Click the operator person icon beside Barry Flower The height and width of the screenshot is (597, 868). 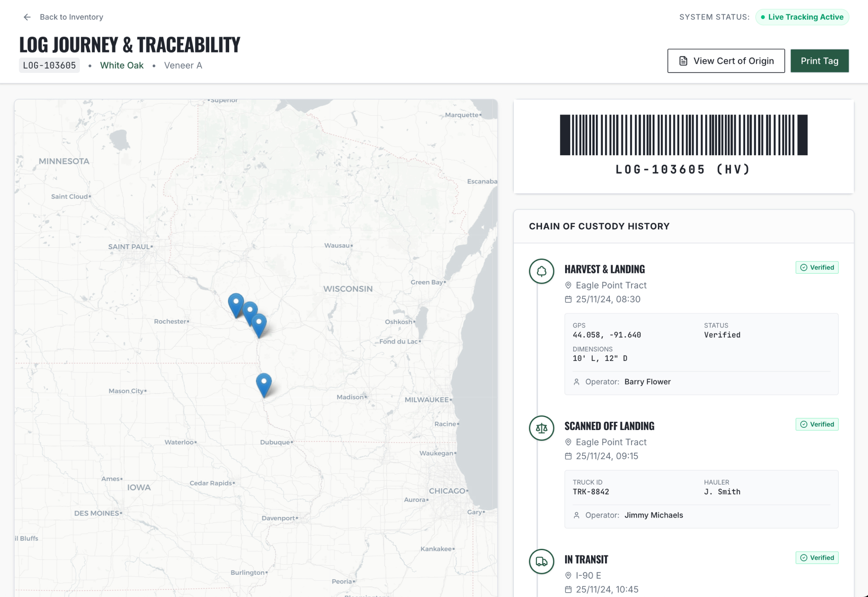point(576,382)
